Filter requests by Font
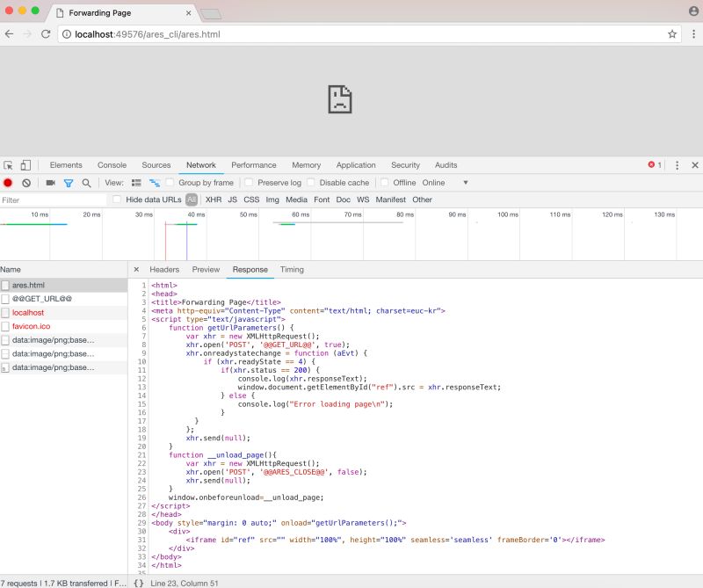 coord(322,200)
